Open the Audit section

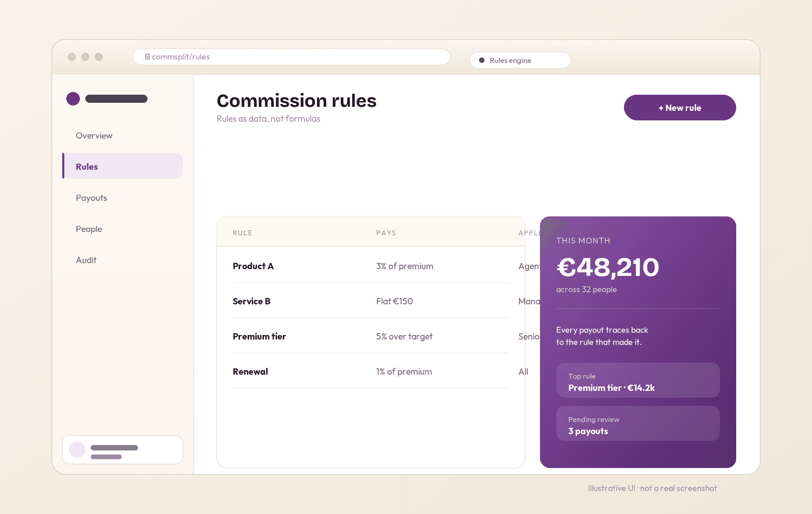(x=86, y=260)
